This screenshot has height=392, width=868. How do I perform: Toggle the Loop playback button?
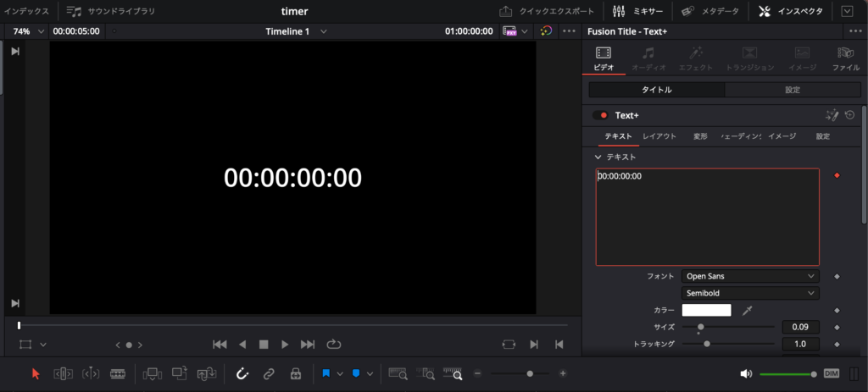point(333,345)
